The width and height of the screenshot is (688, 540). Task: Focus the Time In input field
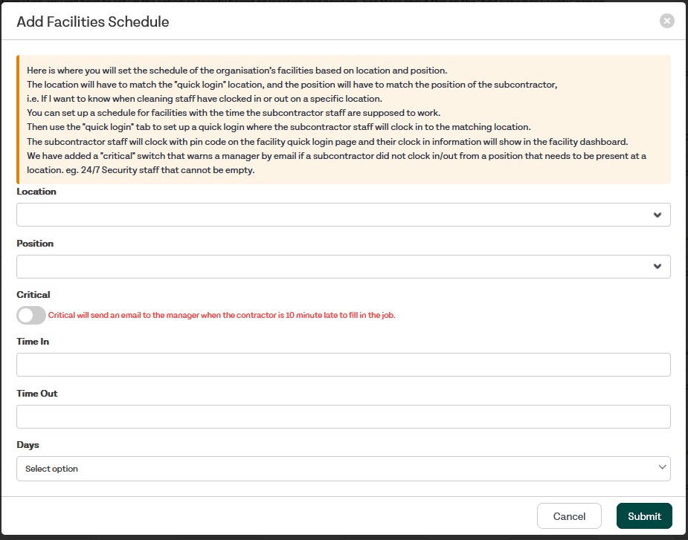click(343, 365)
